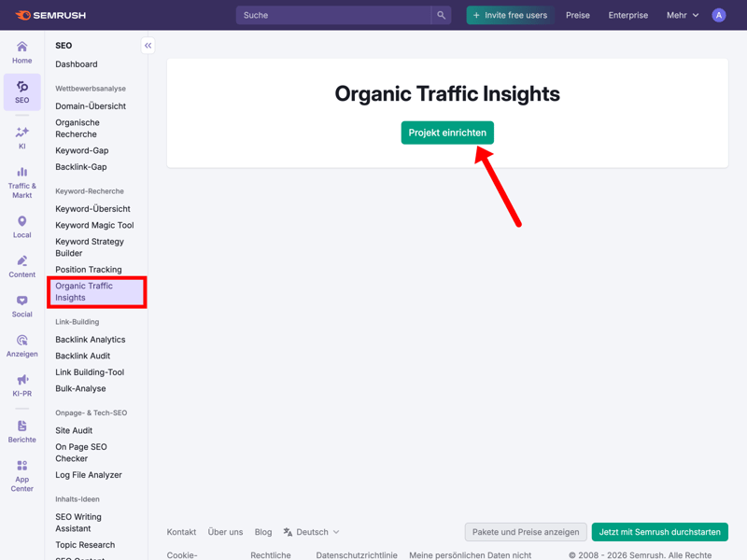Open Keyword Magic Tool
This screenshot has height=560, width=747.
click(x=94, y=225)
